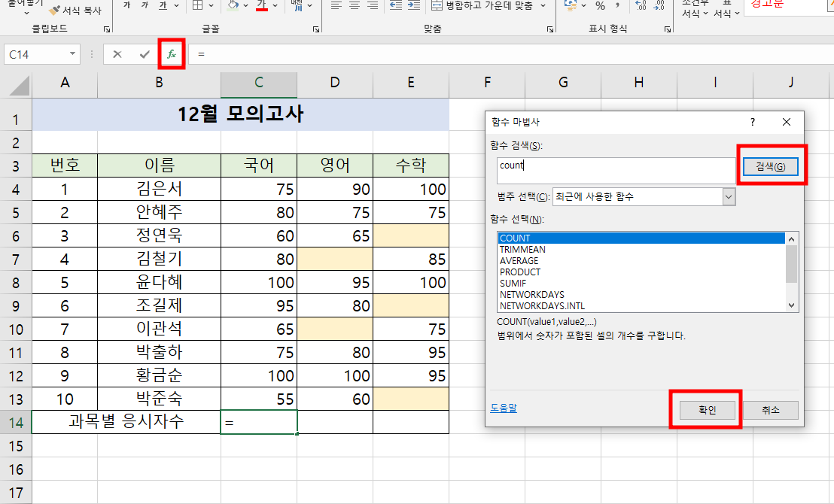
Task: Click the formula bar input area
Action: [x=510, y=54]
